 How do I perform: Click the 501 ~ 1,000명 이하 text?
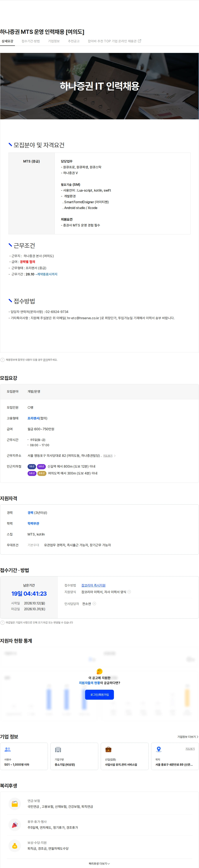pyautogui.click(x=17, y=765)
